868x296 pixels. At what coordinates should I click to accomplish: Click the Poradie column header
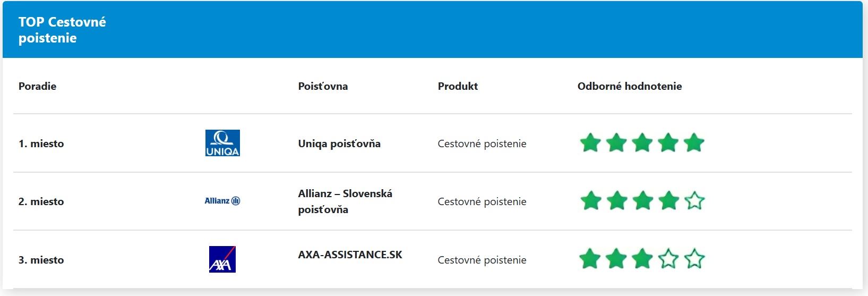coord(37,86)
